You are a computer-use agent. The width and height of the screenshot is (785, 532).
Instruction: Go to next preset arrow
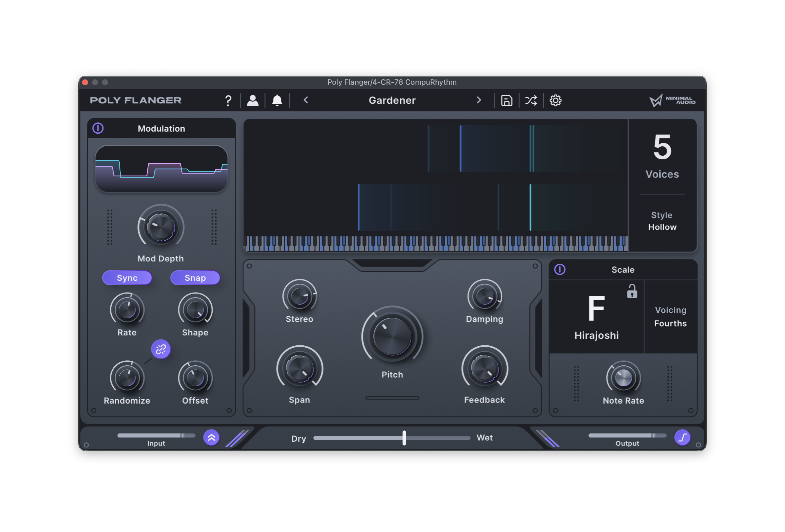(x=479, y=100)
